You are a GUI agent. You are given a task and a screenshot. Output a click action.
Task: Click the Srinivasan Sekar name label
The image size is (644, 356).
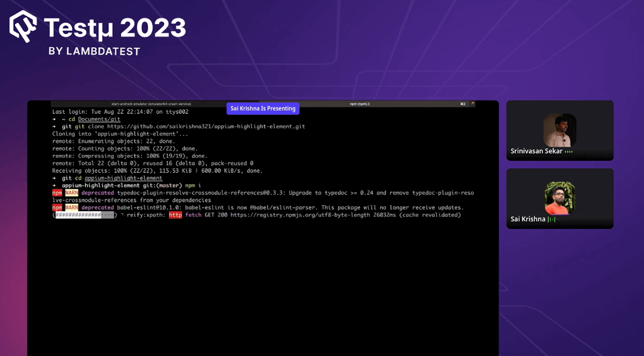coord(537,151)
